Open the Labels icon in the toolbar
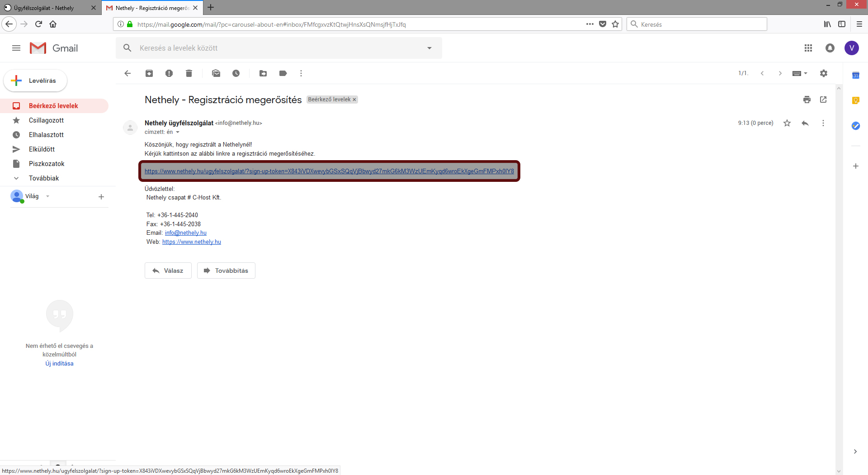 (x=283, y=73)
